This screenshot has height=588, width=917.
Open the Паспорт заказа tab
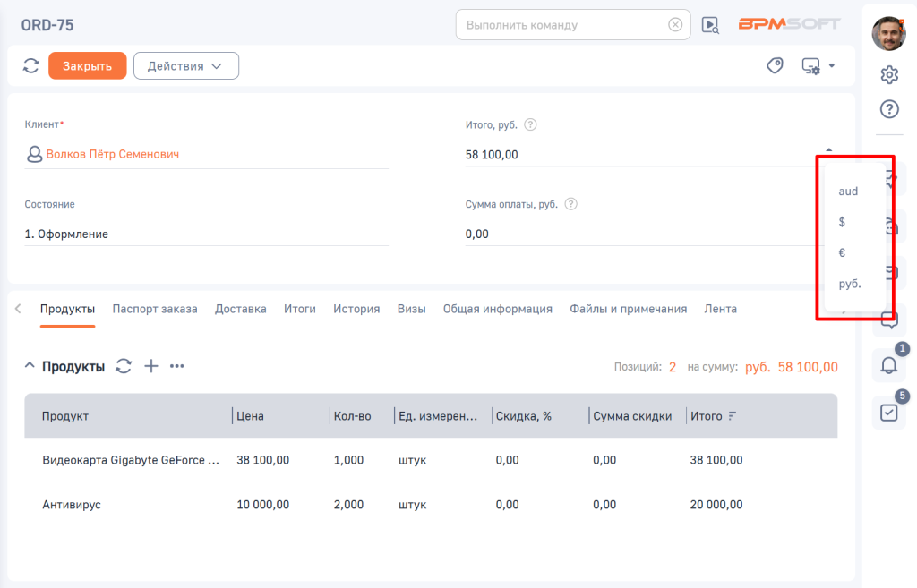pyautogui.click(x=154, y=309)
